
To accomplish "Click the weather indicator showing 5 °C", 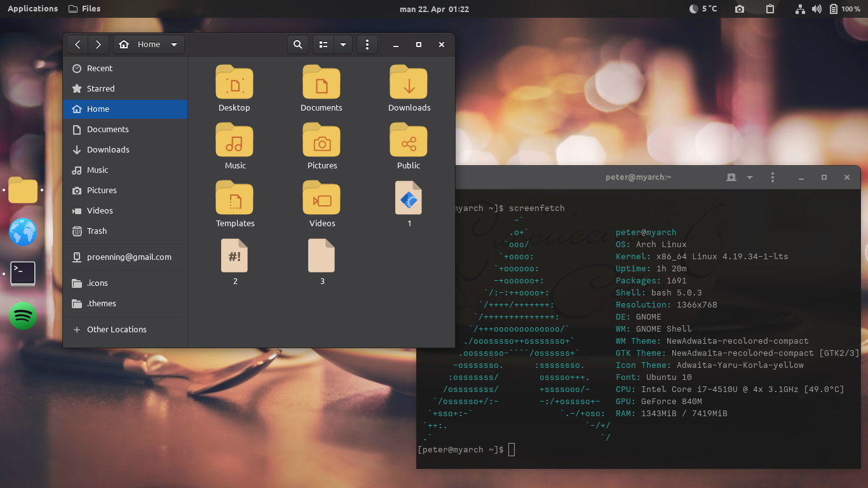I will [x=703, y=9].
